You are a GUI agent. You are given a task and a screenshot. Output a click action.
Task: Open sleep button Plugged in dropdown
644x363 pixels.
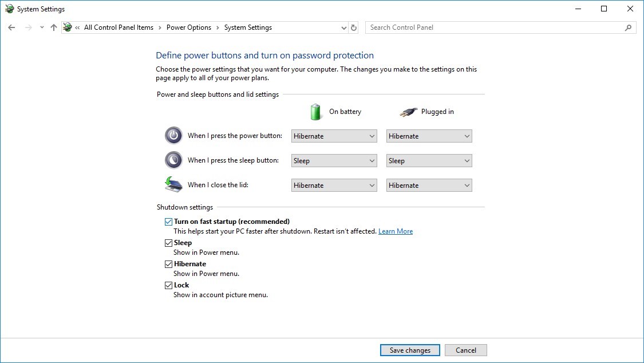(429, 160)
